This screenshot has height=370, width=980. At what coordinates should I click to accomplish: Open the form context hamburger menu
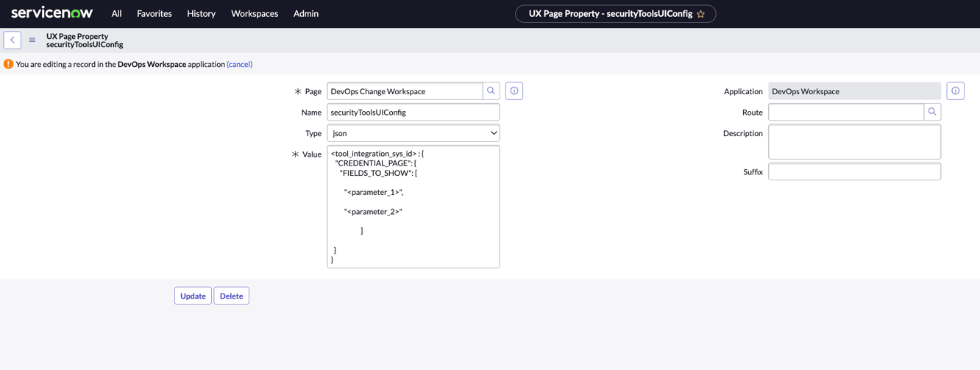(32, 40)
